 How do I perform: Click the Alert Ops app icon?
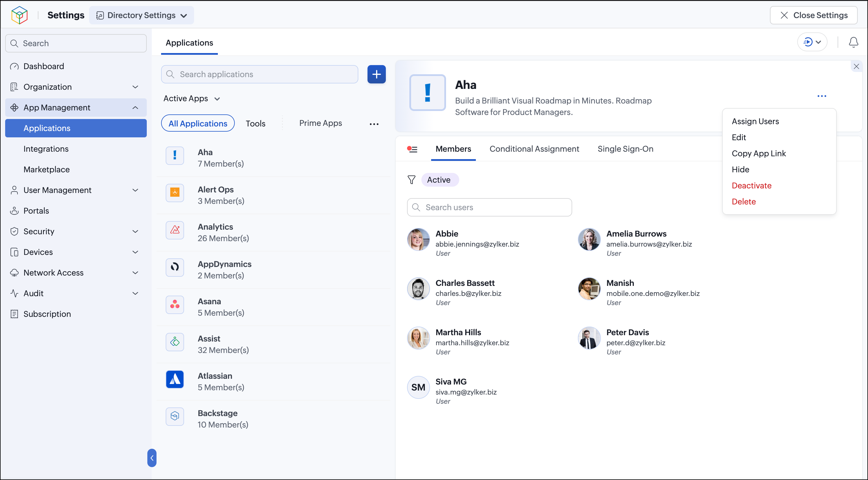tap(175, 193)
